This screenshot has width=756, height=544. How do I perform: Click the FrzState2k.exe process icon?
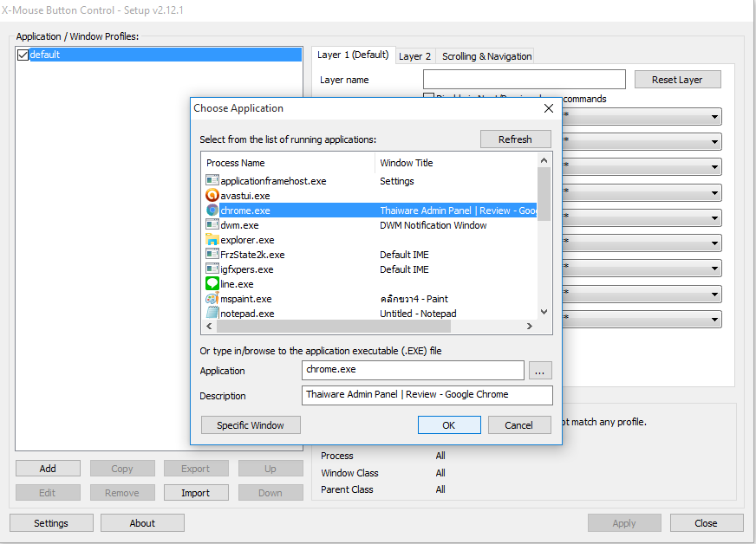[212, 255]
